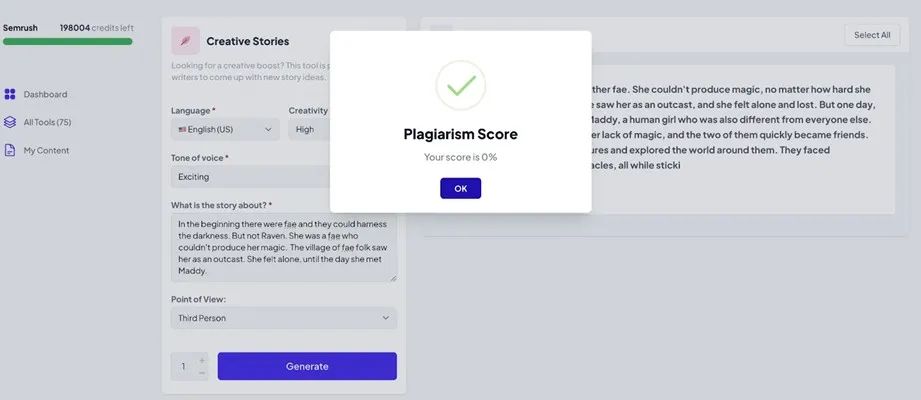This screenshot has width=921, height=400.
Task: Click the Select All button
Action: (x=871, y=35)
